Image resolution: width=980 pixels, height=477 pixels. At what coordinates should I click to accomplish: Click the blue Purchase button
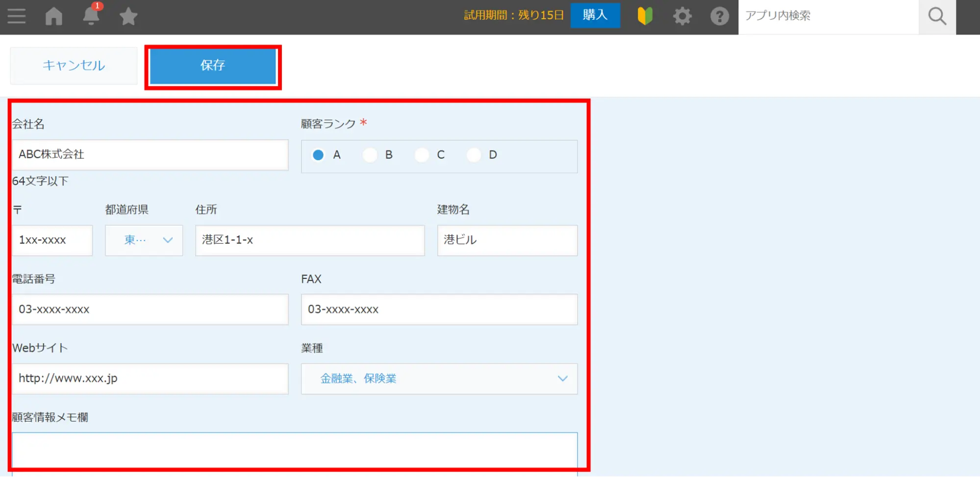click(595, 15)
